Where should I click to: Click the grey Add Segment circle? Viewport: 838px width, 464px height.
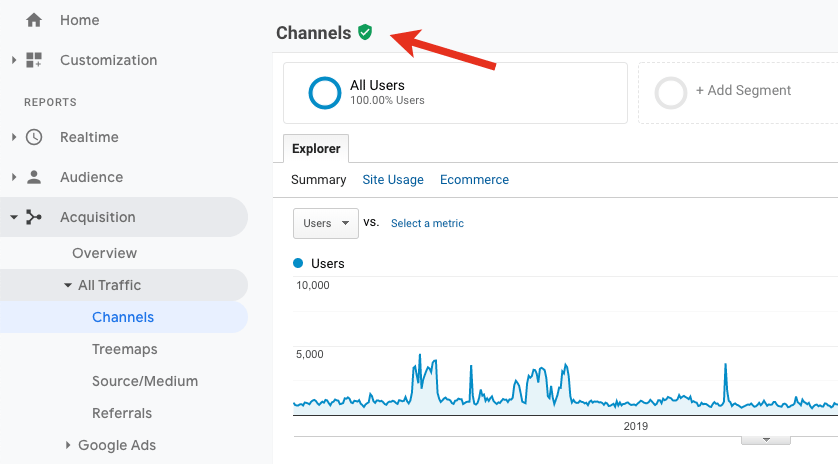[671, 93]
